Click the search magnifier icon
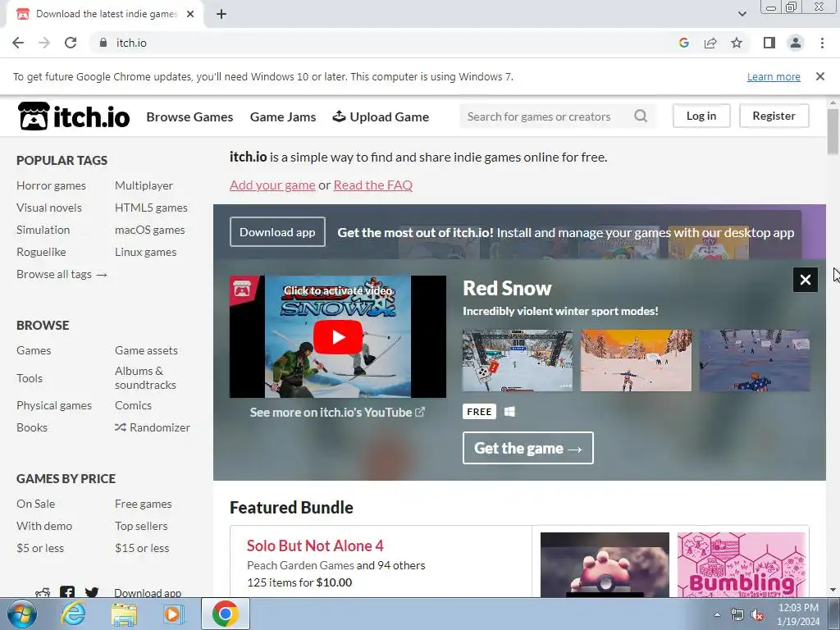This screenshot has width=840, height=630. pos(641,116)
